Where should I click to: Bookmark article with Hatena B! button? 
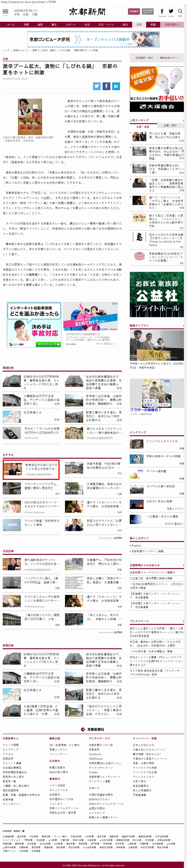tap(116, 86)
